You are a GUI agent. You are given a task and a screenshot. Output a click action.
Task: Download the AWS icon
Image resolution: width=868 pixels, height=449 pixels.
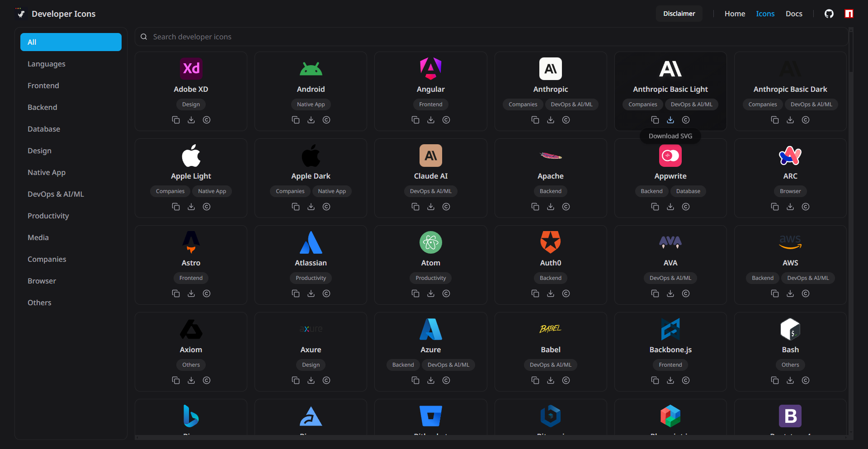point(790,293)
